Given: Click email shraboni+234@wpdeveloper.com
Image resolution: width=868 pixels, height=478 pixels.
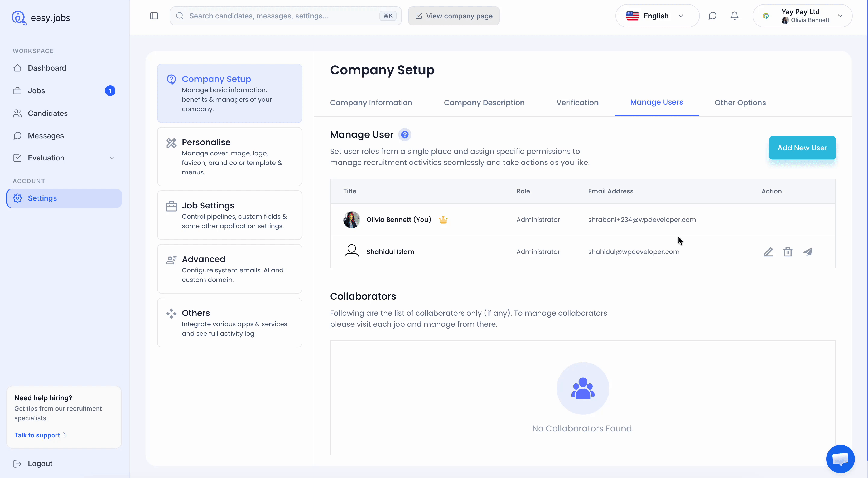Looking at the screenshot, I should point(642,220).
